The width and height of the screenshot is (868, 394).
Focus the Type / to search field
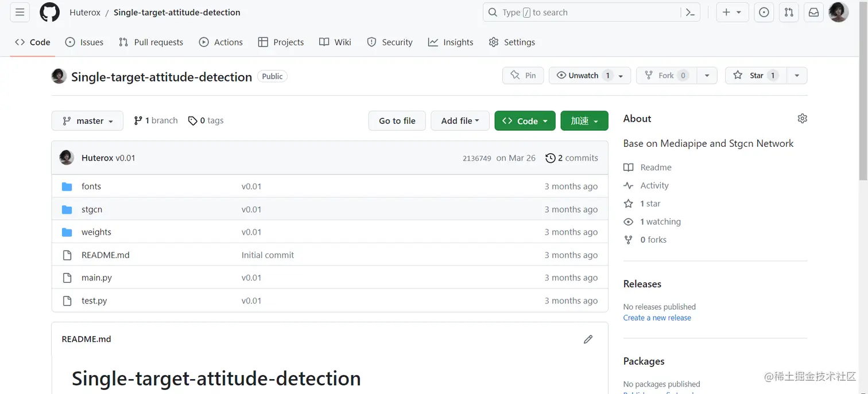pos(591,13)
